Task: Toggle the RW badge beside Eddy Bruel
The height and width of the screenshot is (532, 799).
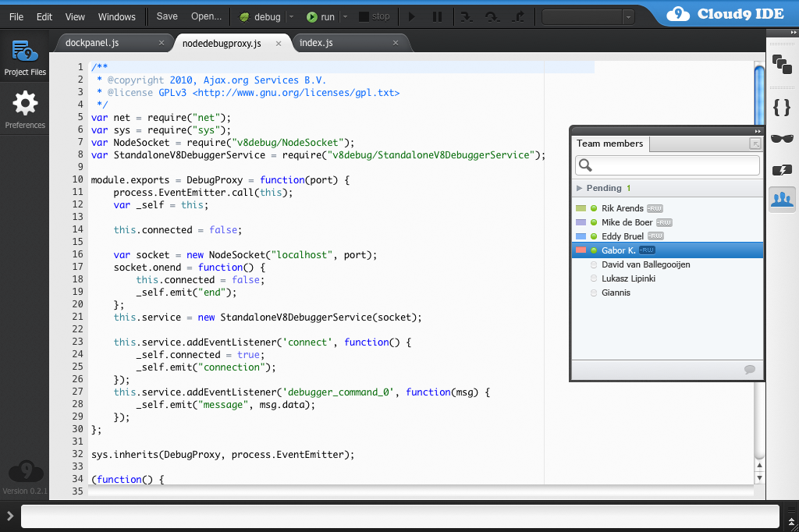Action: [x=655, y=236]
